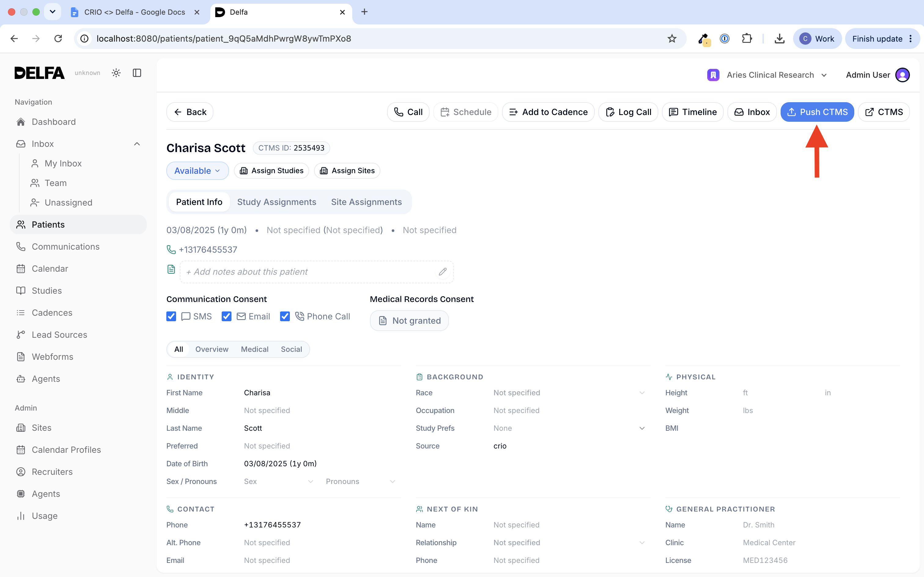Open Aries Clinical Research site selector

click(x=767, y=75)
